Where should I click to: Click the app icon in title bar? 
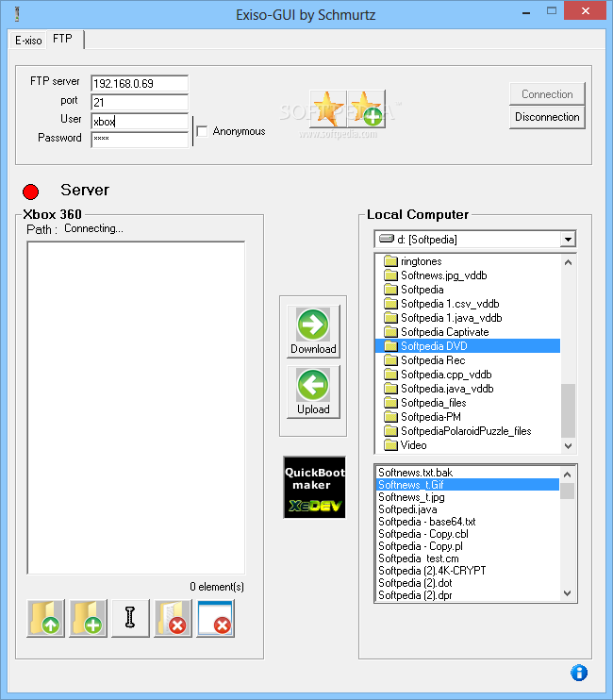coord(17,14)
